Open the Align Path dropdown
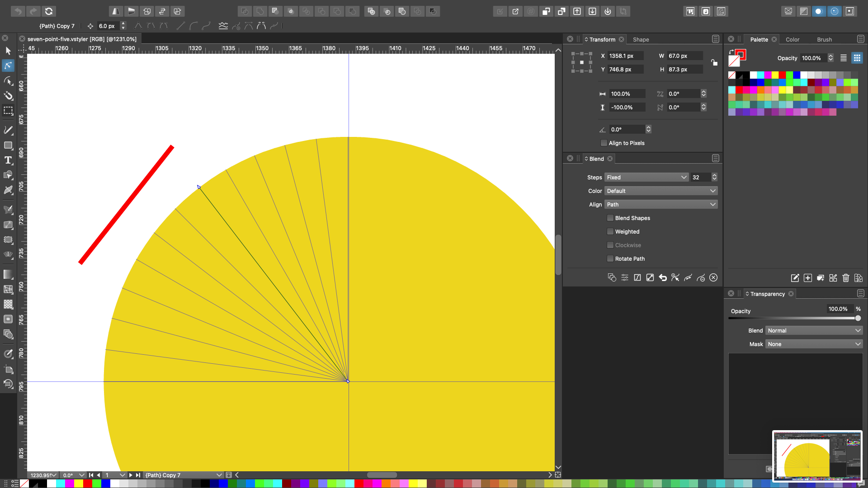Image resolution: width=868 pixels, height=488 pixels. (x=661, y=205)
